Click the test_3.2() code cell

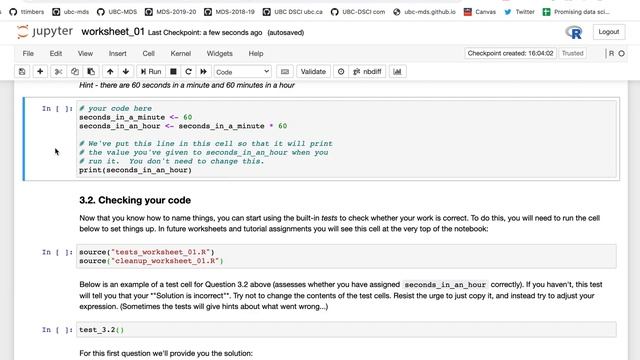346,330
